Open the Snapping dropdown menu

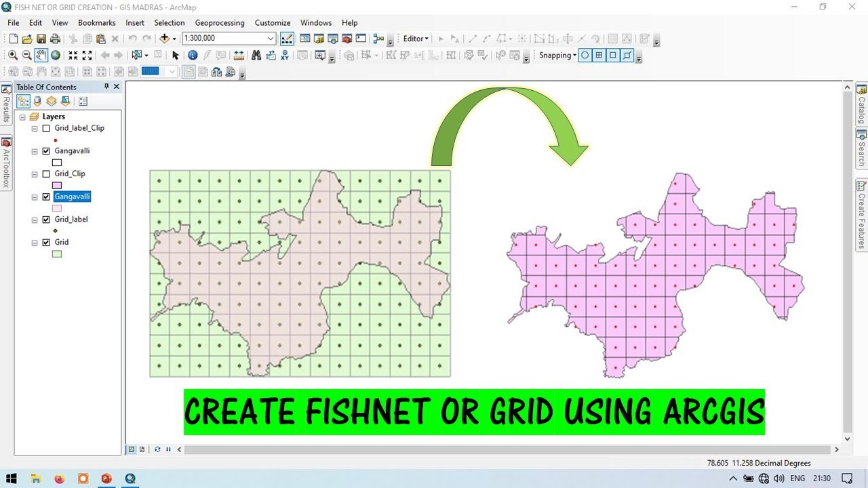[557, 56]
